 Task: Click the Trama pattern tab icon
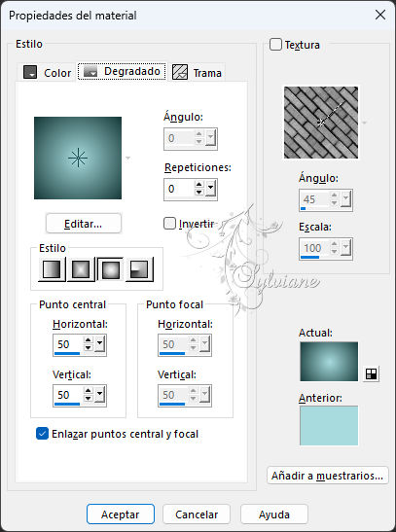(180, 72)
